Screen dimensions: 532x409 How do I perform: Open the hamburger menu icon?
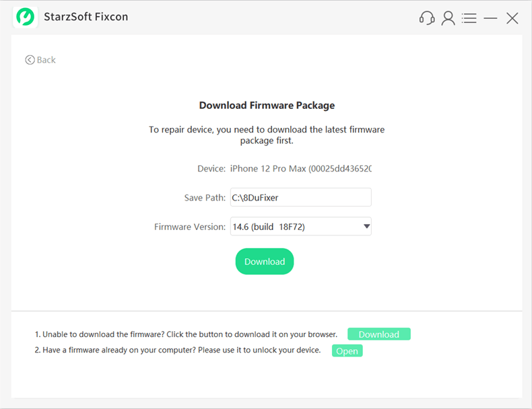point(469,18)
